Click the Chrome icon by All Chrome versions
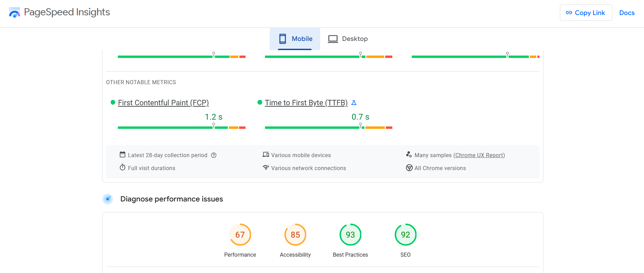The width and height of the screenshot is (644, 273). 409,168
